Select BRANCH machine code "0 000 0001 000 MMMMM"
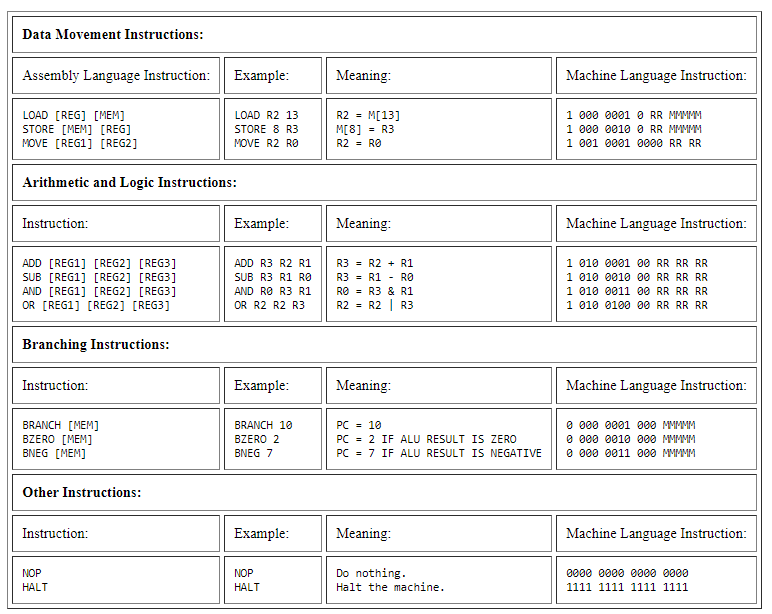Viewport: 772px width, 614px height. point(631,425)
